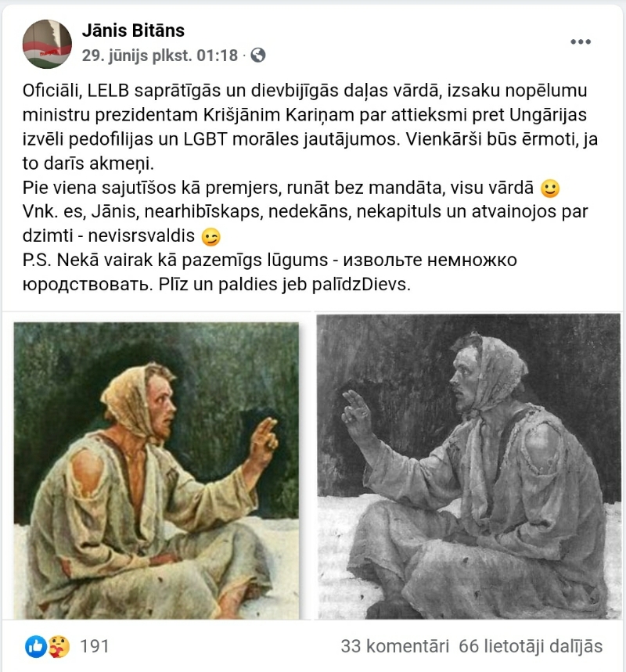
Task: Open the timestamp 29. jūnijs plkst. 01:18
Action: coord(160,56)
